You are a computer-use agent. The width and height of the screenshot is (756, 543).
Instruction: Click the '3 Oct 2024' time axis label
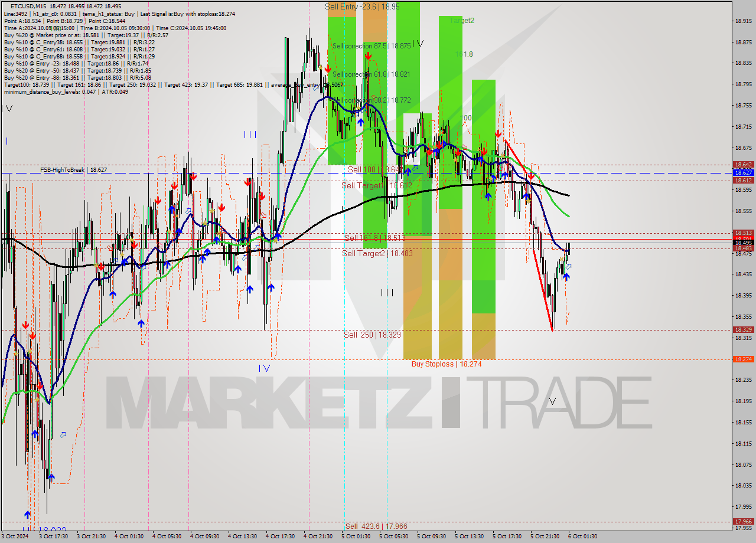15,537
